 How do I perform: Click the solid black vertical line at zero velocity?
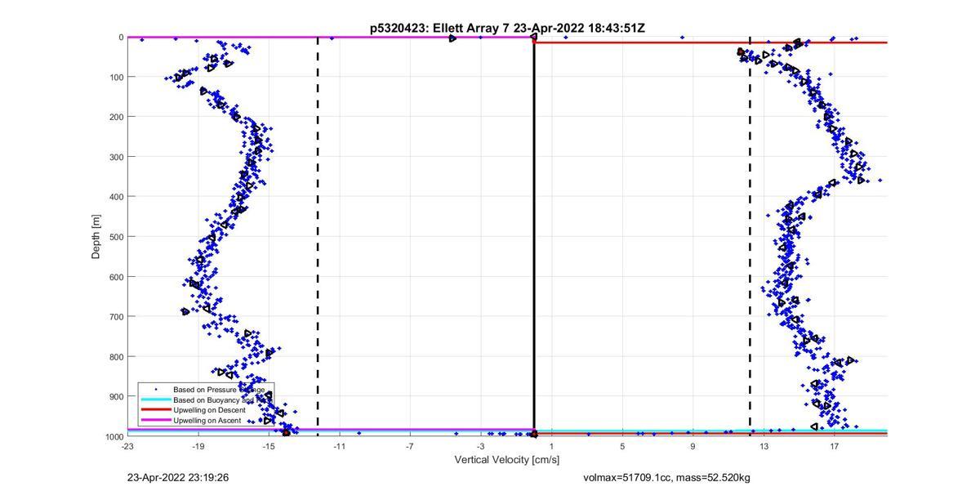[x=534, y=236]
